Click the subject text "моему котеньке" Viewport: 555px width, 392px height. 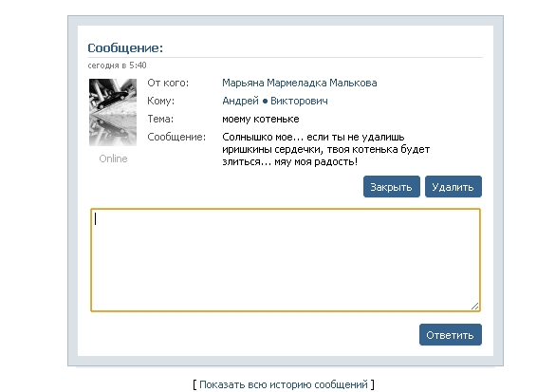coord(261,119)
